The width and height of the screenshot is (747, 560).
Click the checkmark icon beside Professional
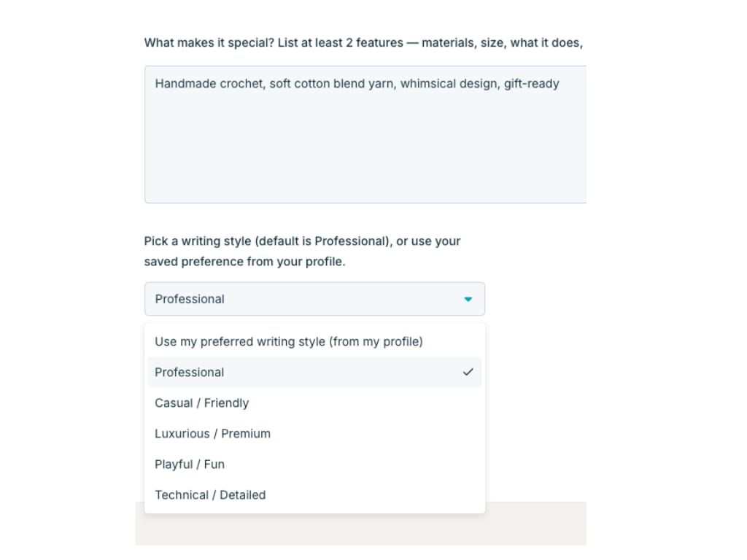click(x=468, y=372)
